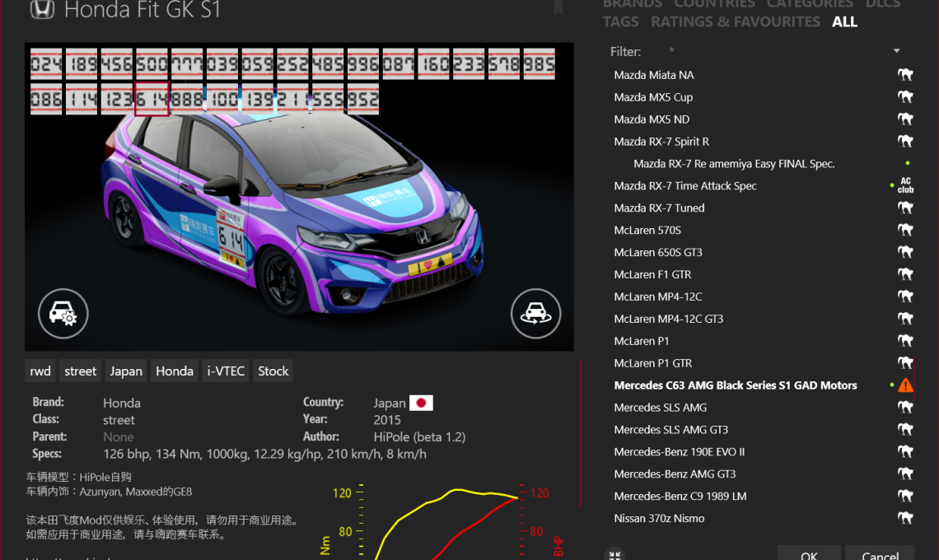The image size is (939, 560).
Task: Select skin thumbnail 500
Action: [x=152, y=64]
